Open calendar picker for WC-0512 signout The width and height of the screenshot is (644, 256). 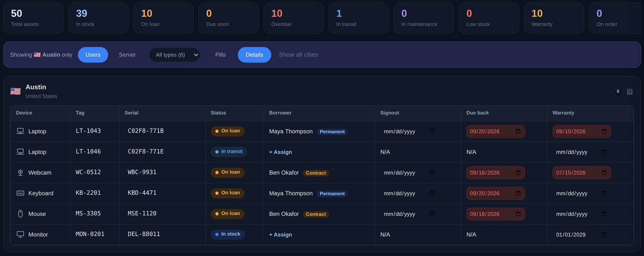click(432, 173)
